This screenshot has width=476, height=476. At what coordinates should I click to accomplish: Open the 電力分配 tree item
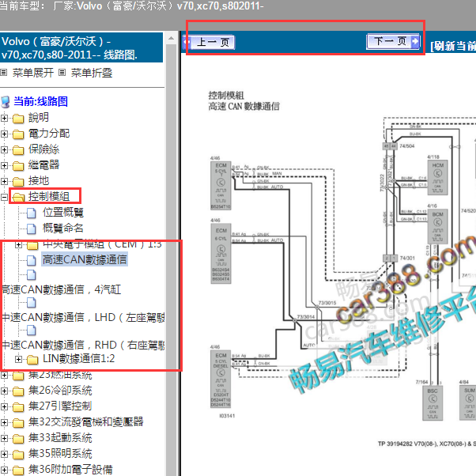tap(49, 134)
